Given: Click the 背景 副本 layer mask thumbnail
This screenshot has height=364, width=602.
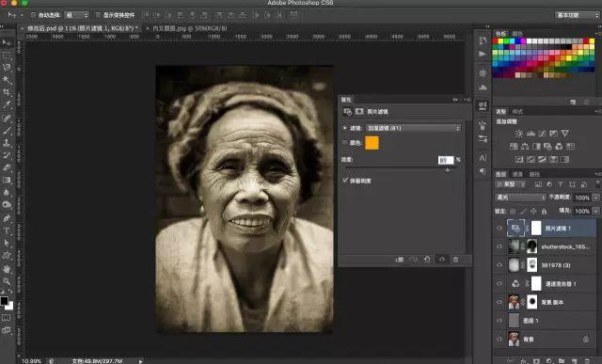Looking at the screenshot, I should pyautogui.click(x=532, y=302).
